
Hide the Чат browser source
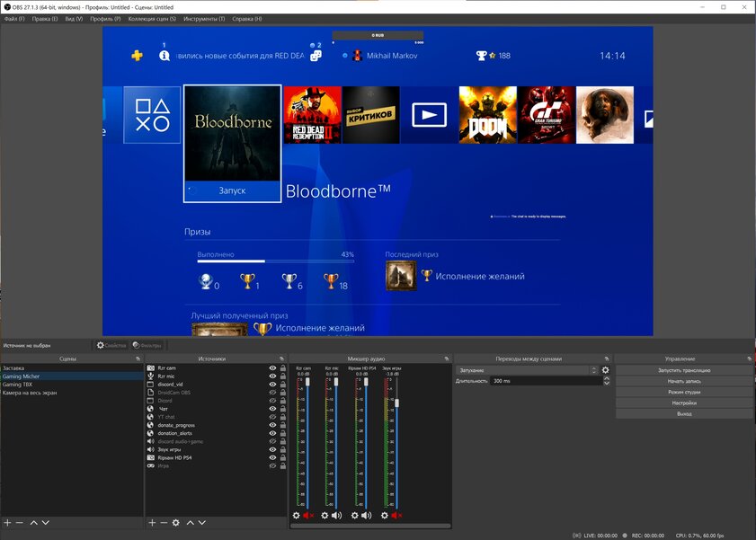coord(272,409)
